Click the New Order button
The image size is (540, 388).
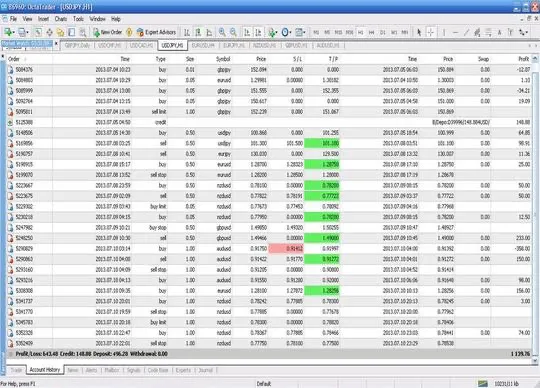coord(107,32)
